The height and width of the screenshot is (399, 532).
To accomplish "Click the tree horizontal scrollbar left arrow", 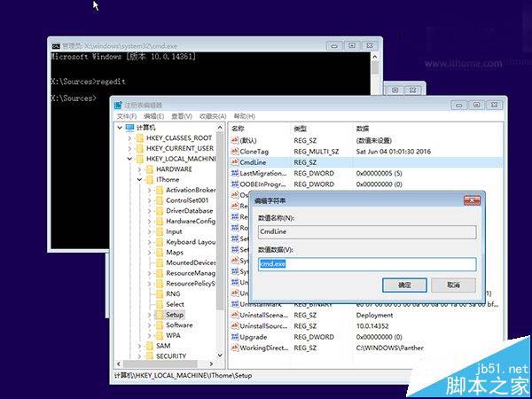I will coord(119,364).
